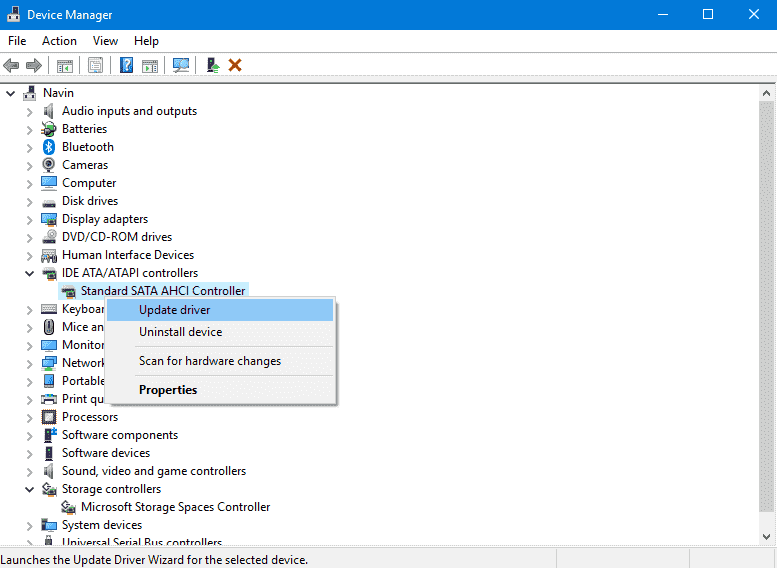Open the Properties toolbar icon

pyautogui.click(x=95, y=65)
